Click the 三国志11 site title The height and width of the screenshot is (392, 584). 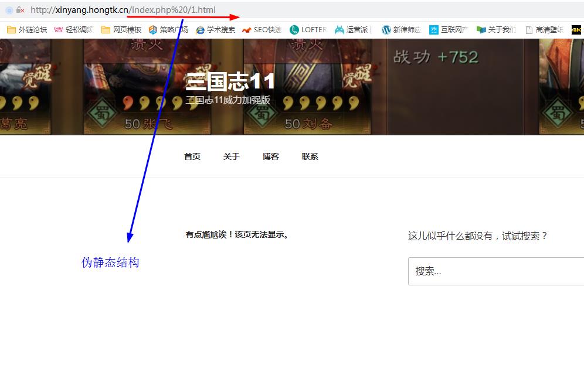pyautogui.click(x=230, y=81)
